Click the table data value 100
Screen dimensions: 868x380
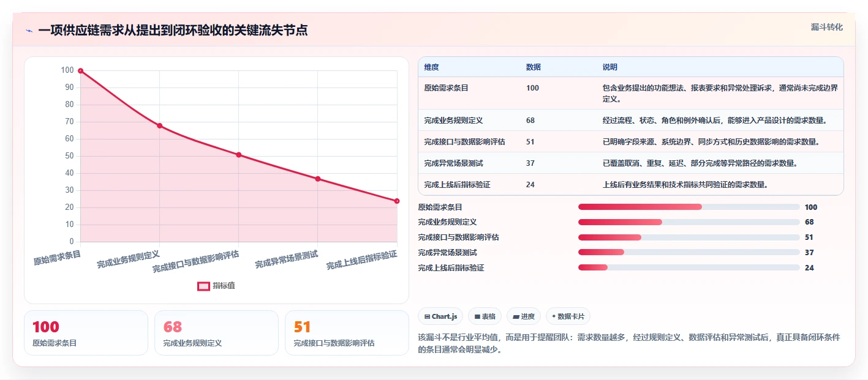coord(532,88)
